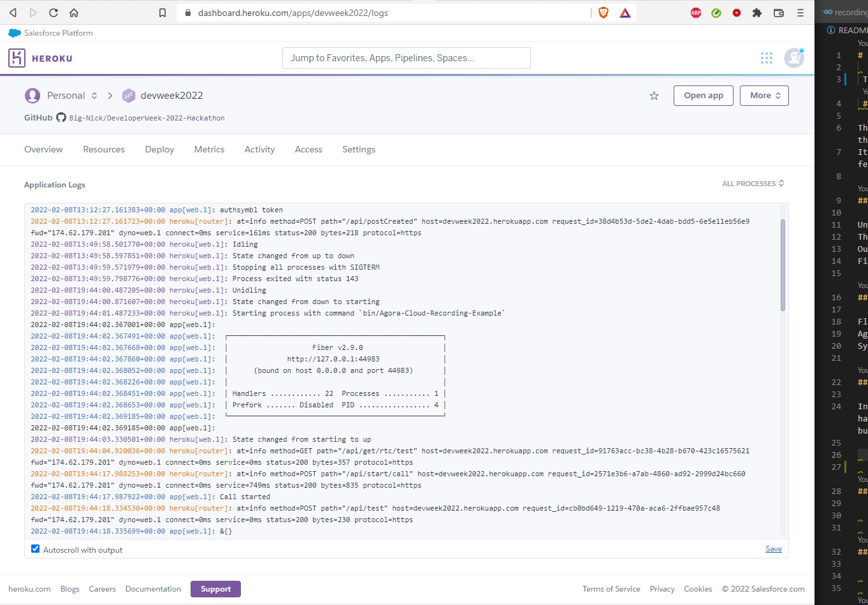This screenshot has width=868, height=605.
Task: Click the Open app button
Action: (704, 96)
